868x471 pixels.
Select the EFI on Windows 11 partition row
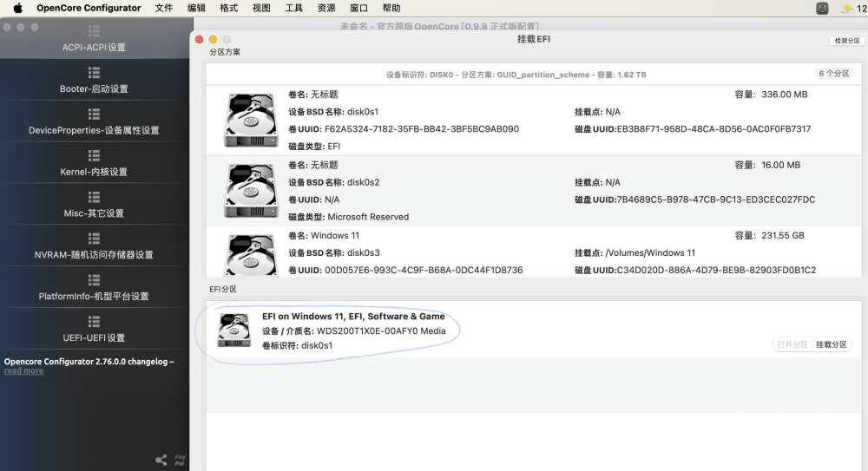(x=534, y=330)
